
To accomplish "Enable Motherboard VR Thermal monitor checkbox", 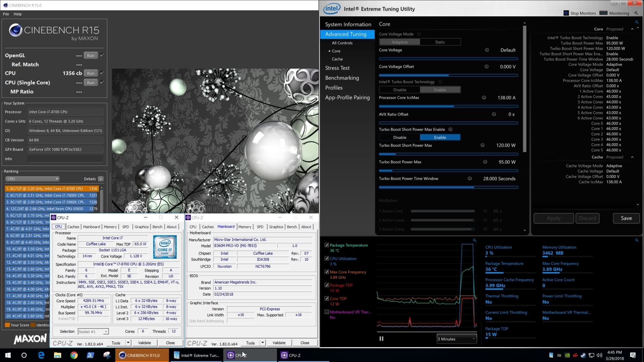I will coord(327,312).
